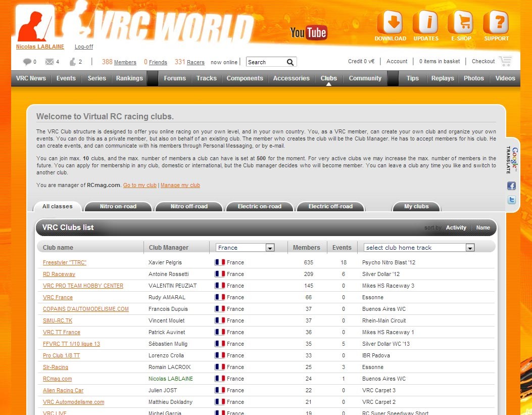The height and width of the screenshot is (415, 532).
Task: Click the search magnifier icon
Action: [290, 62]
